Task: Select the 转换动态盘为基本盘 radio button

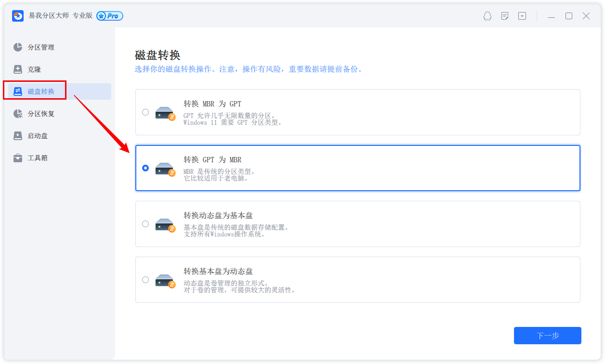Action: pos(145,224)
